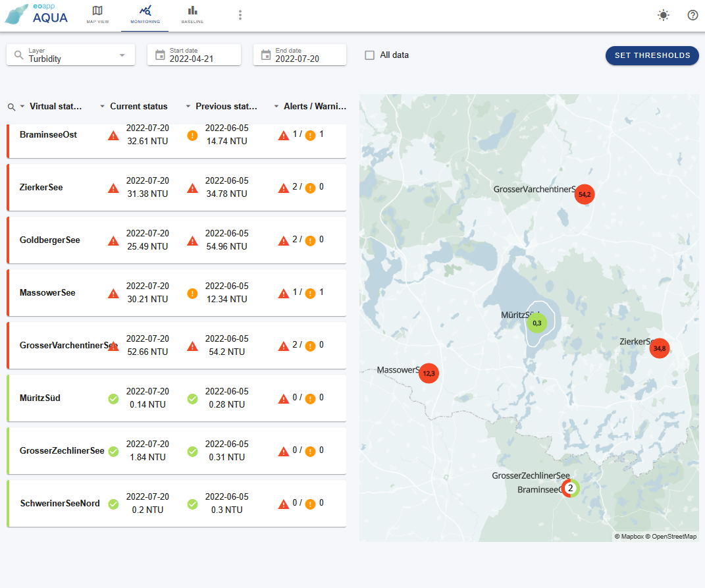This screenshot has height=588, width=705.
Task: Click SchwerinerSeeNord alerts count triangle icon
Action: point(284,504)
